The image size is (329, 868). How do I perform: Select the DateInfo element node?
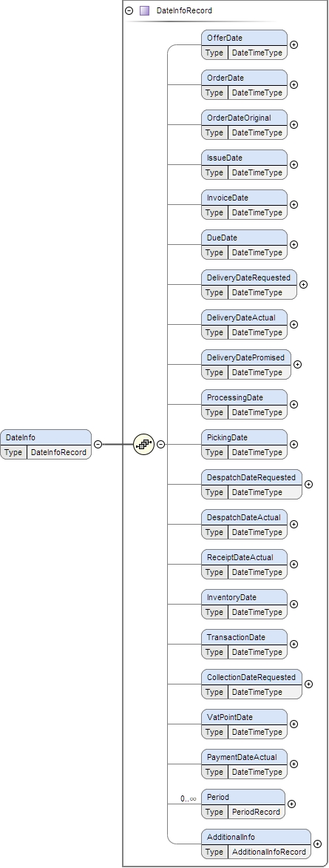[x=46, y=445]
